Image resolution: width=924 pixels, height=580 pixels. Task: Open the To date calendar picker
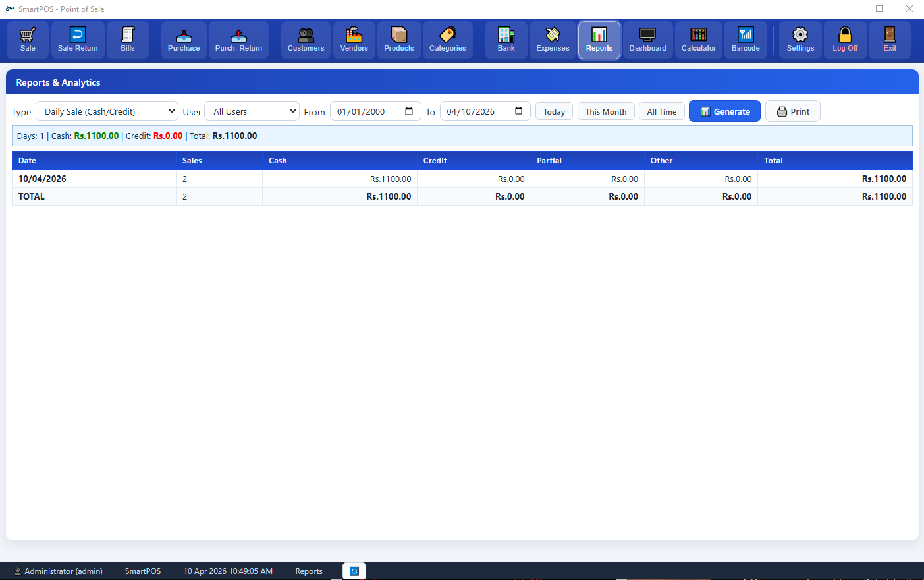(x=519, y=111)
